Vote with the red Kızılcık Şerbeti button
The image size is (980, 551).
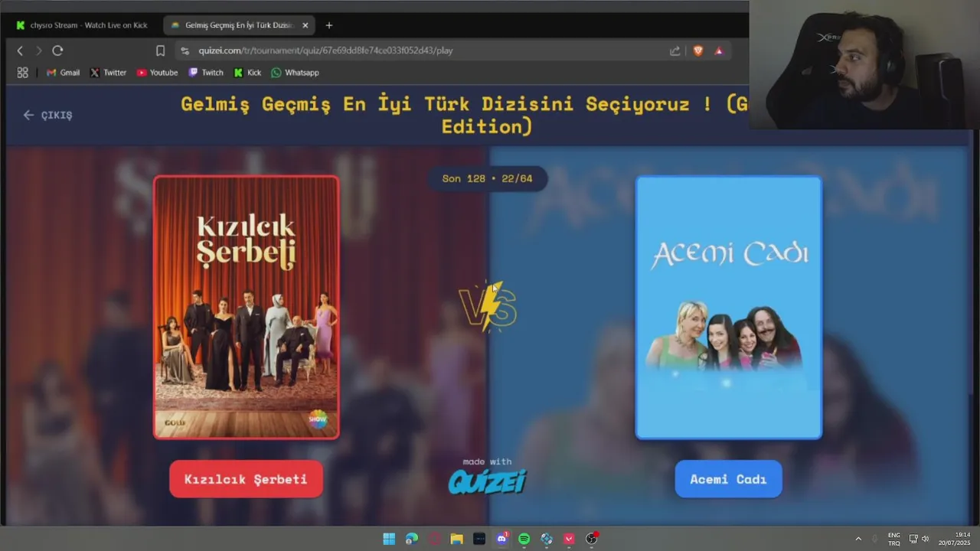coord(246,479)
